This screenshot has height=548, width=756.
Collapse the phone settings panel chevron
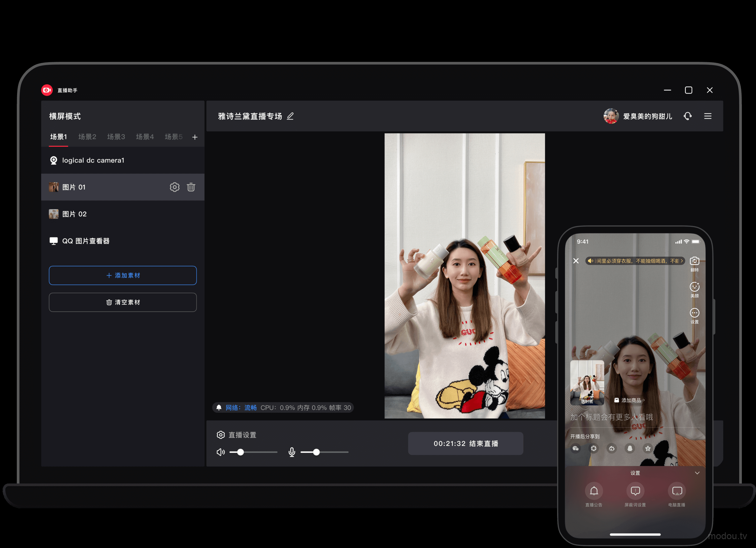pyautogui.click(x=697, y=473)
